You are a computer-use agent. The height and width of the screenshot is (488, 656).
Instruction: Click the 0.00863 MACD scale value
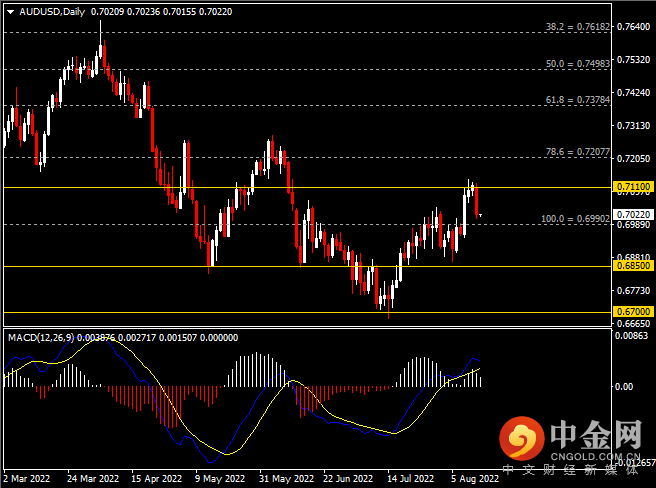[x=631, y=336]
